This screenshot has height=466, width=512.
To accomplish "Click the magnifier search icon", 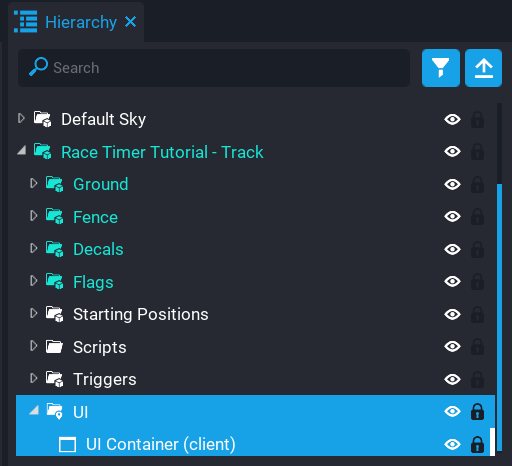I will [x=38, y=66].
